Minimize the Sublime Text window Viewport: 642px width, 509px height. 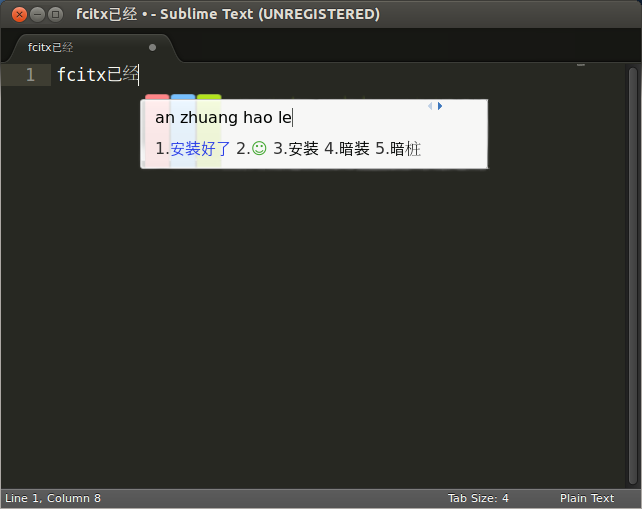pyautogui.click(x=37, y=14)
